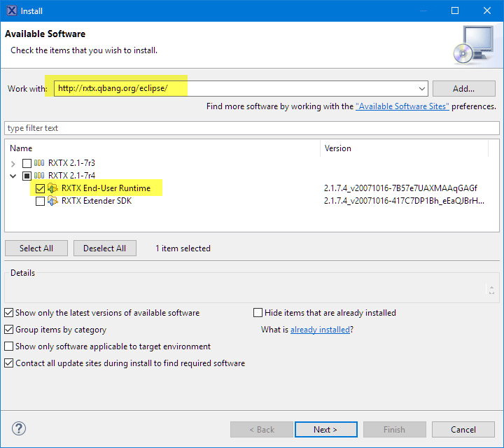Focus the type filter text field
The image size is (504, 448).
coord(251,128)
